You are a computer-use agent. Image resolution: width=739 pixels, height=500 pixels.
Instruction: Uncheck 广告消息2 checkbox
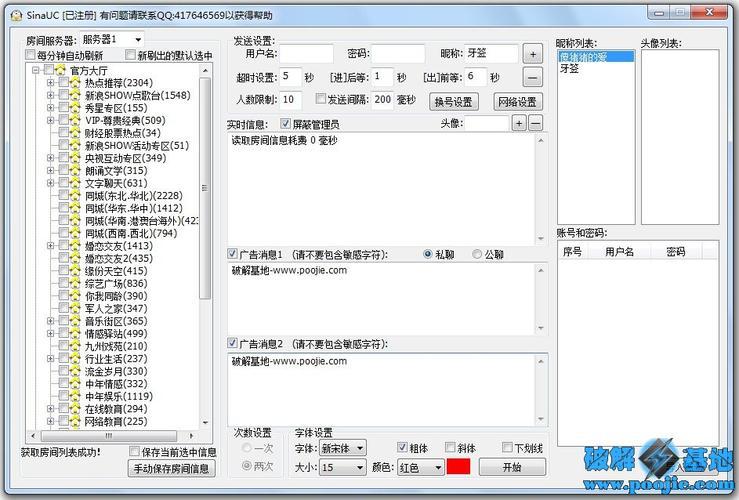tap(232, 343)
